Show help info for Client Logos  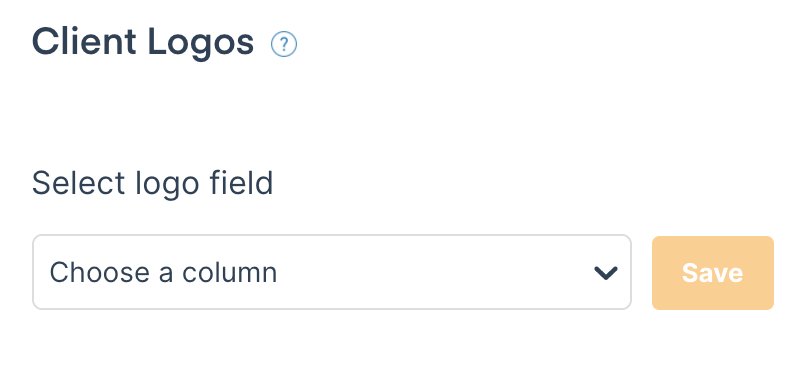284,44
